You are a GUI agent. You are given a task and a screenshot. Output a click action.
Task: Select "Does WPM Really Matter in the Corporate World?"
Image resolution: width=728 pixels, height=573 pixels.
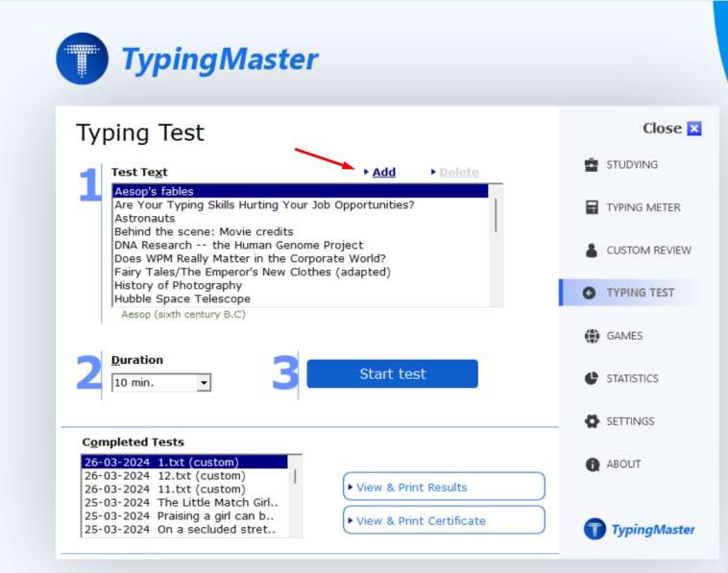301,258
